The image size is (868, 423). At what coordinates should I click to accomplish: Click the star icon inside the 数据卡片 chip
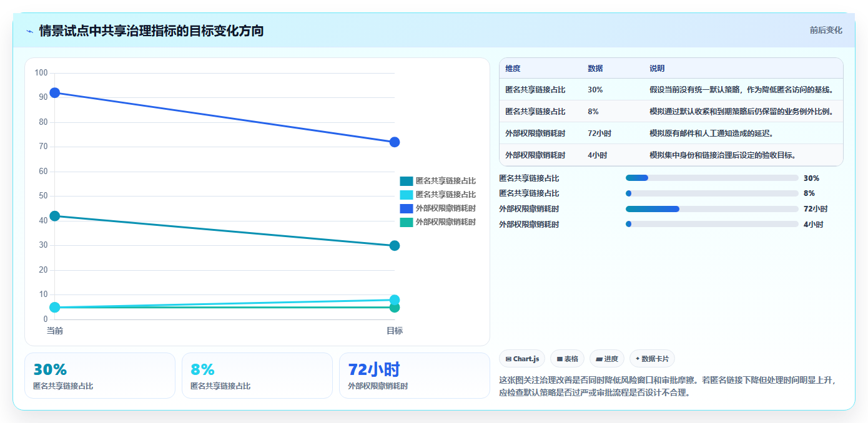(637, 359)
